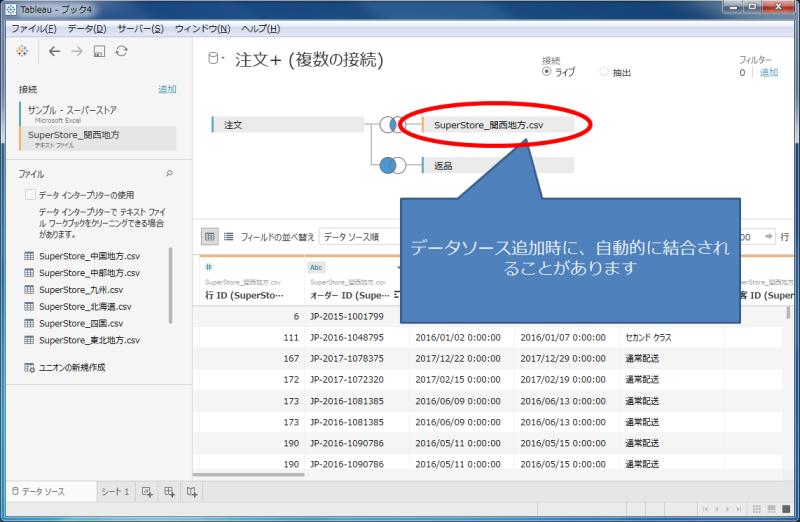
Task: Select the 注文 table in canvas
Action: point(288,125)
